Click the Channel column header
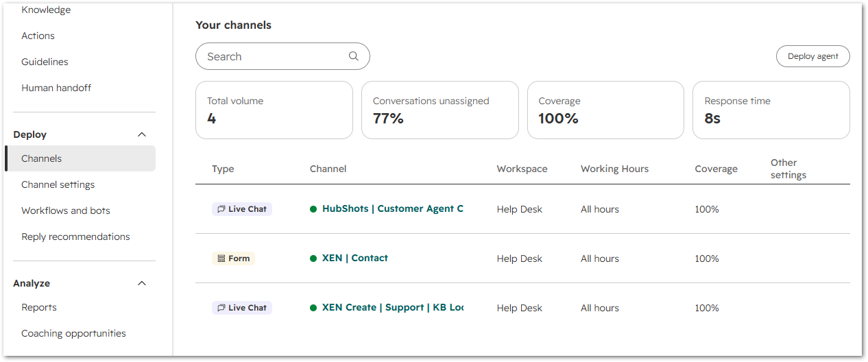Screen dimensions: 868x362 coord(328,169)
